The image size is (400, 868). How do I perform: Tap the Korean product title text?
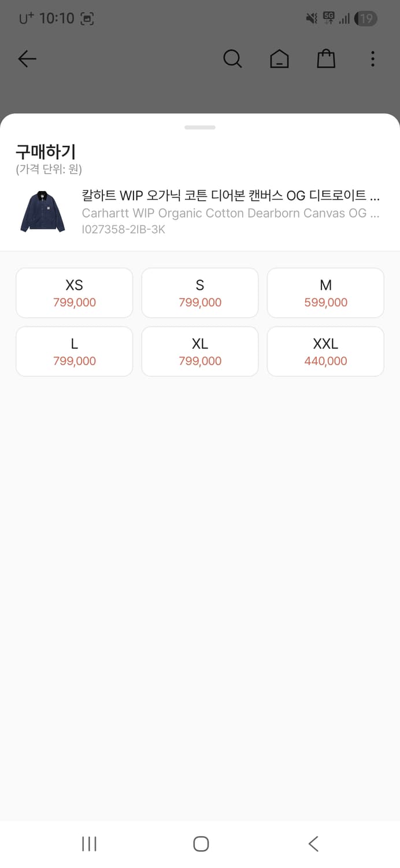coord(230,196)
